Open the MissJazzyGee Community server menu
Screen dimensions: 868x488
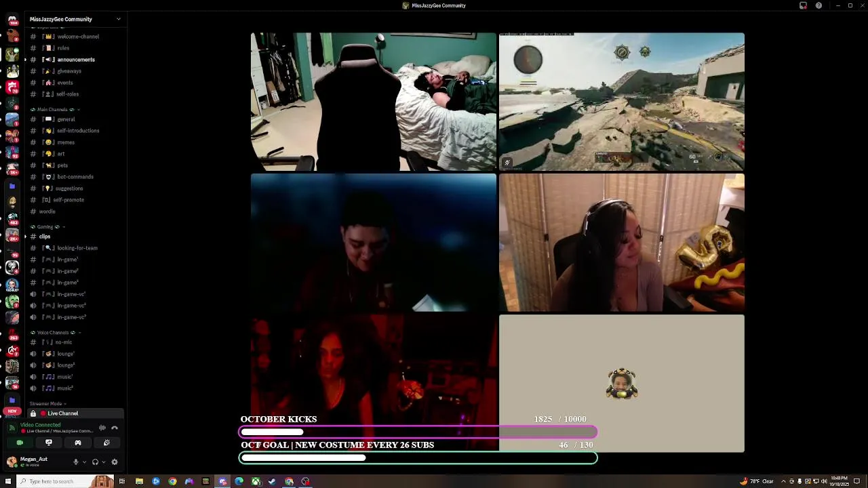coord(75,19)
